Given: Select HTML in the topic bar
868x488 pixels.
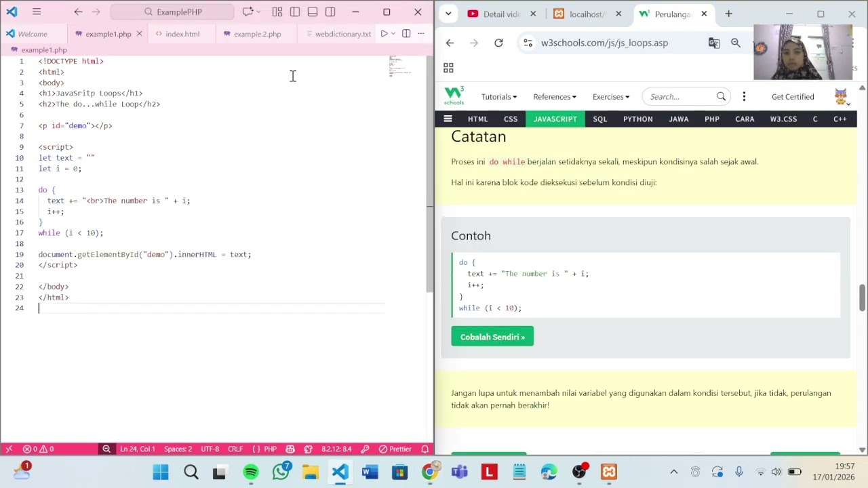Looking at the screenshot, I should (x=477, y=119).
